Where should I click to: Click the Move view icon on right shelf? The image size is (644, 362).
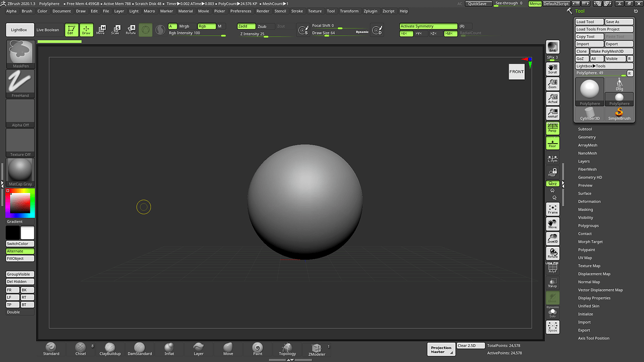tap(552, 224)
